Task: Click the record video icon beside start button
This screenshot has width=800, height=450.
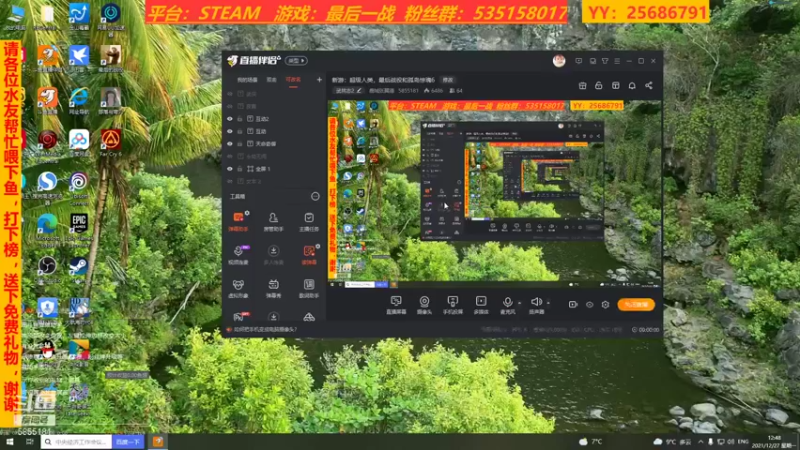Action: point(573,305)
